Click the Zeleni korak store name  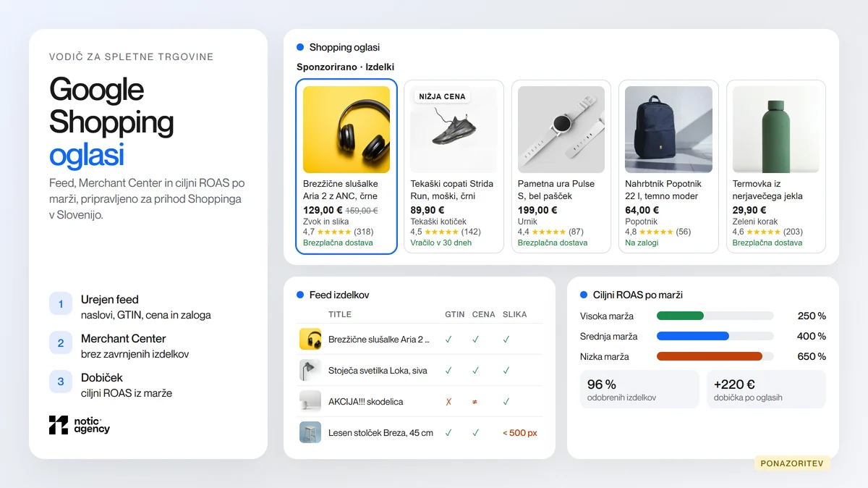pos(757,222)
